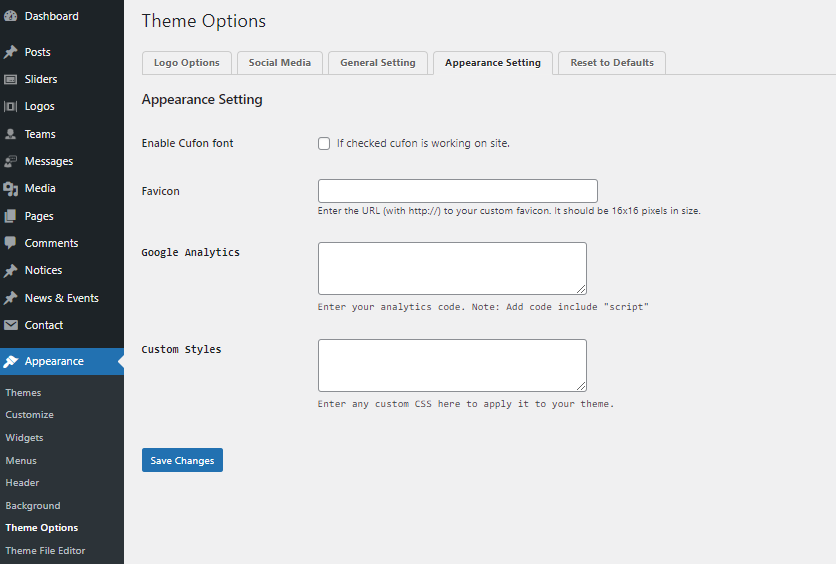Click the Save Changes button

click(182, 460)
